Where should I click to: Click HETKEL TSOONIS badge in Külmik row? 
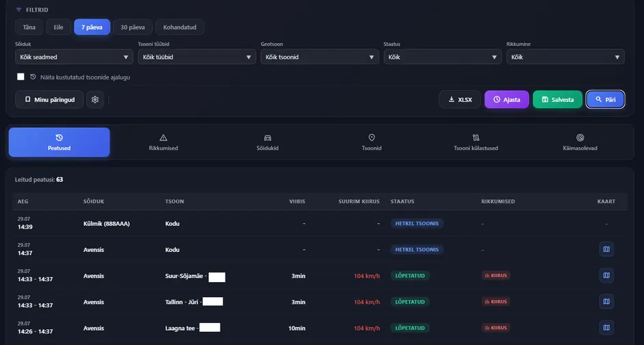click(417, 224)
